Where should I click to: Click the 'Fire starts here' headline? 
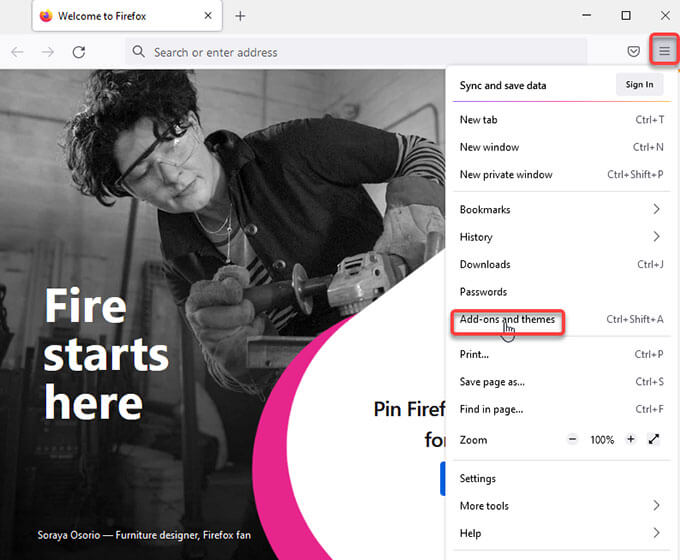pos(106,354)
